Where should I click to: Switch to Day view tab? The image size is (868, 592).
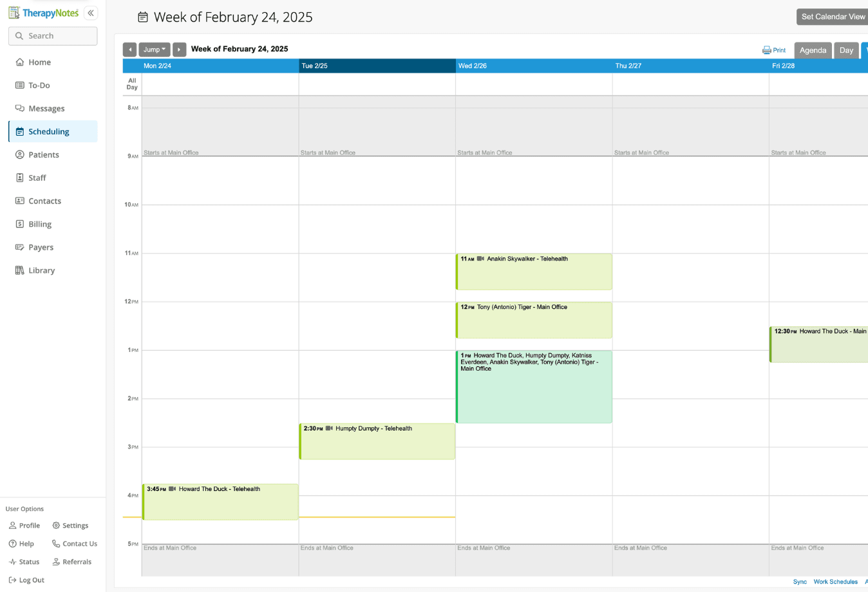(x=846, y=50)
